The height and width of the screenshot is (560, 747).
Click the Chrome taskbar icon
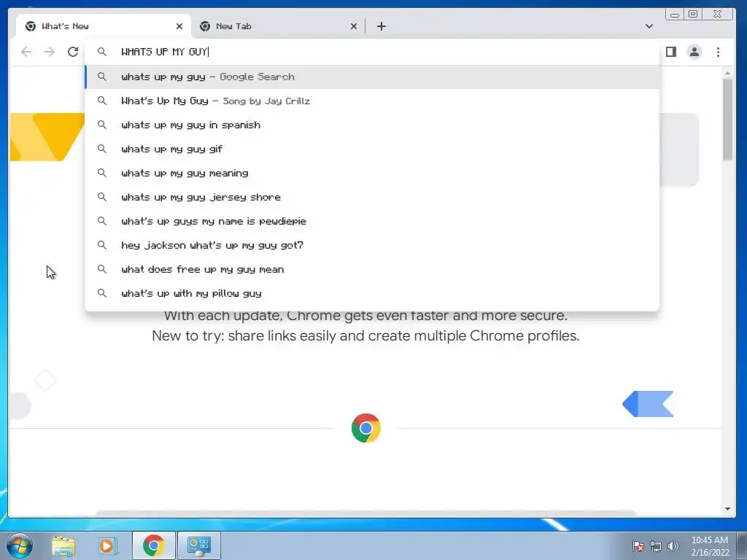point(153,545)
